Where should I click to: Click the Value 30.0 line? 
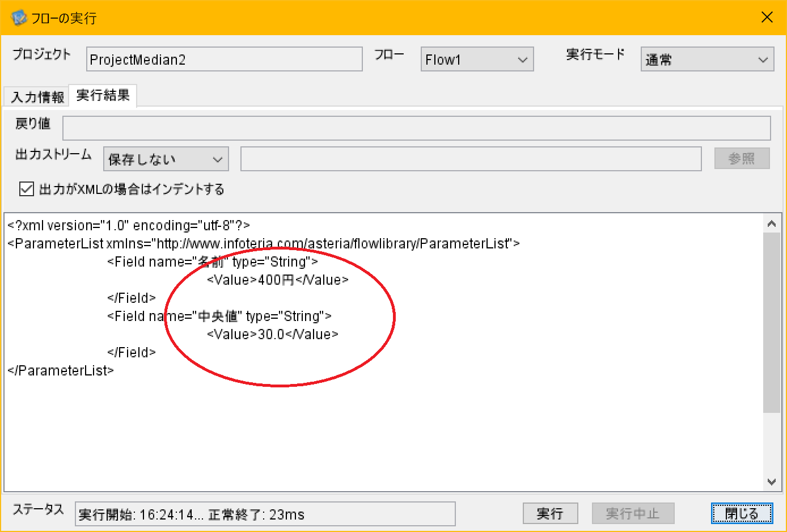pyautogui.click(x=273, y=334)
